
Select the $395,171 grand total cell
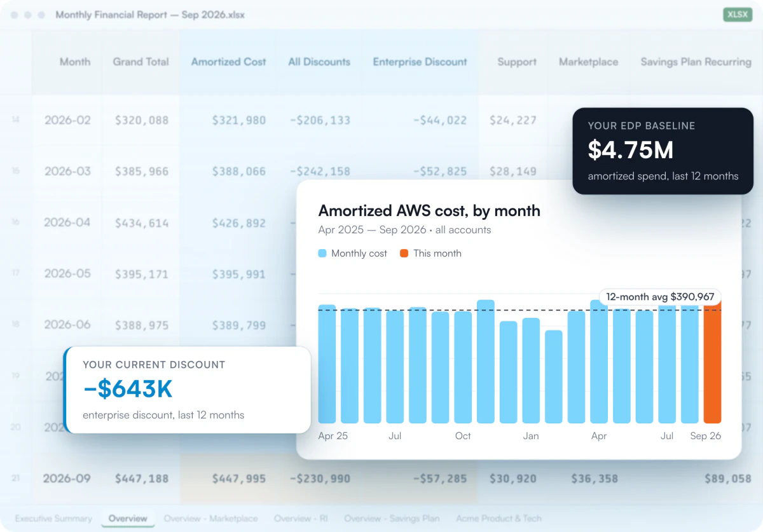(142, 274)
